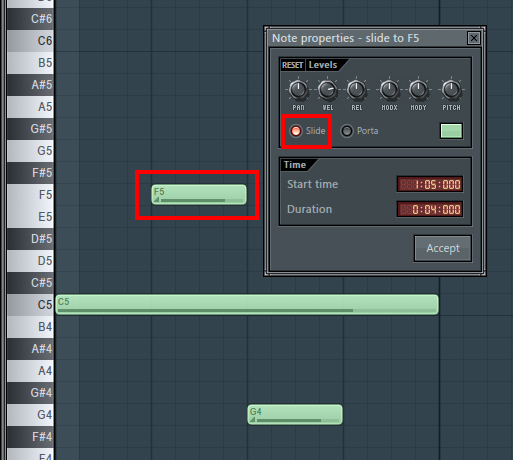This screenshot has width=513, height=460.
Task: Click the C6 piano key
Action: pyautogui.click(x=30, y=41)
